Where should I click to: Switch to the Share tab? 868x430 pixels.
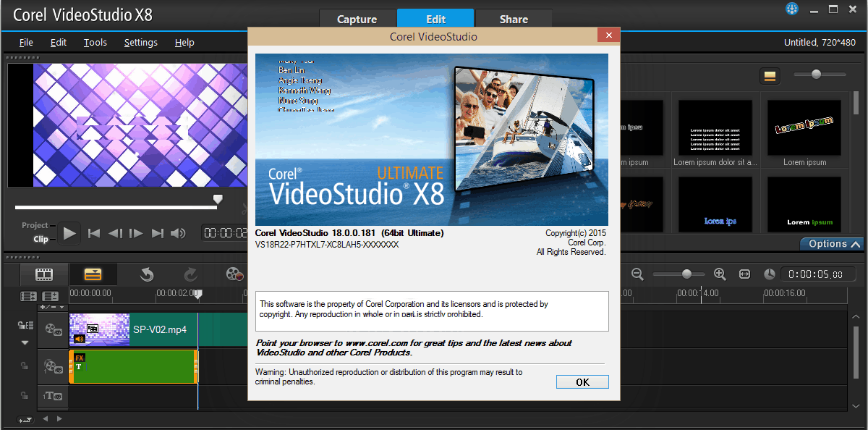point(514,20)
